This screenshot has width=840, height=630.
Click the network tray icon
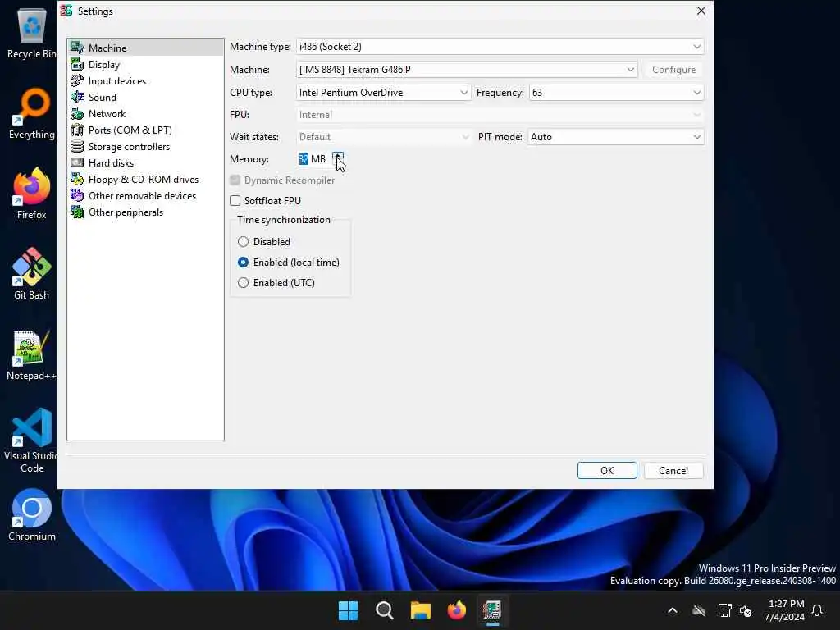click(724, 610)
